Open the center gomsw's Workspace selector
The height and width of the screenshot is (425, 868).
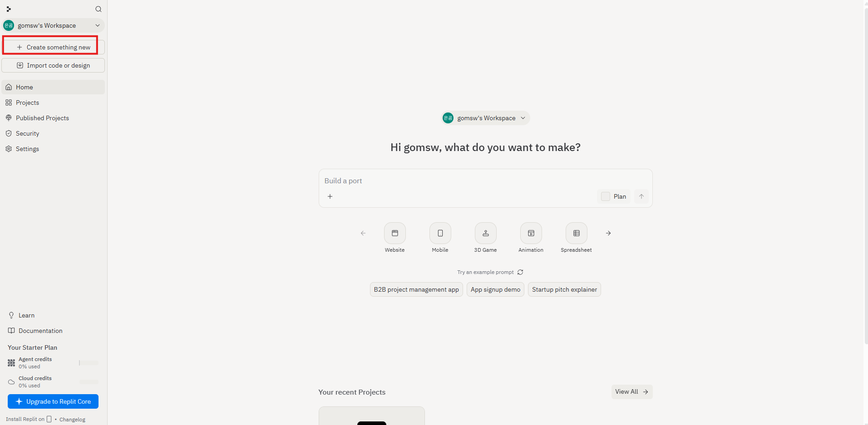(x=486, y=118)
